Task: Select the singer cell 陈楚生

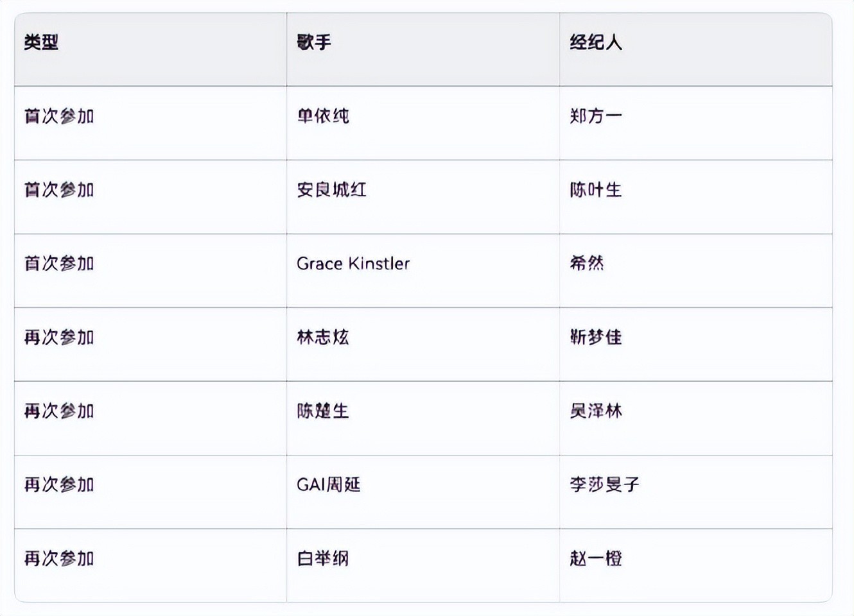Action: point(323,411)
